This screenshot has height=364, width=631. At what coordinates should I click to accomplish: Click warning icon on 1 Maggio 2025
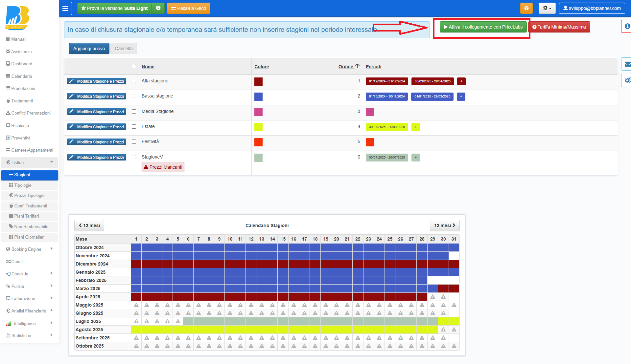point(136,305)
